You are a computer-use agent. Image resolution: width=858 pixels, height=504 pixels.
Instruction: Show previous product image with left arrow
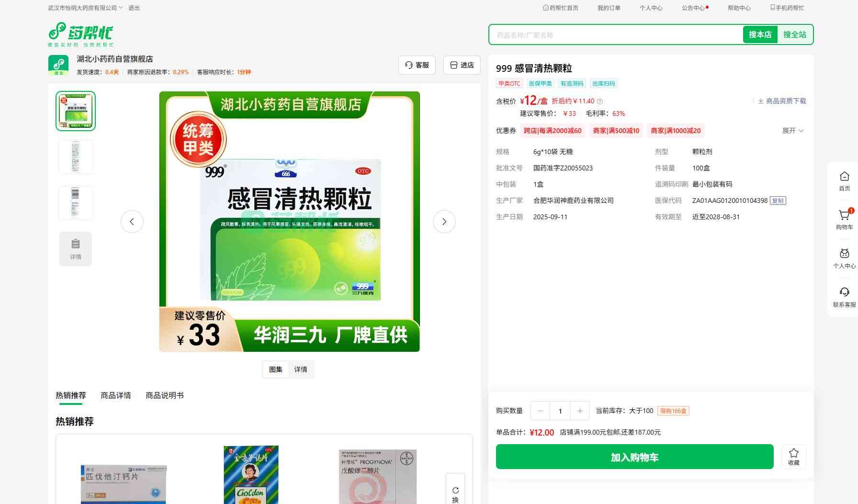pos(132,222)
